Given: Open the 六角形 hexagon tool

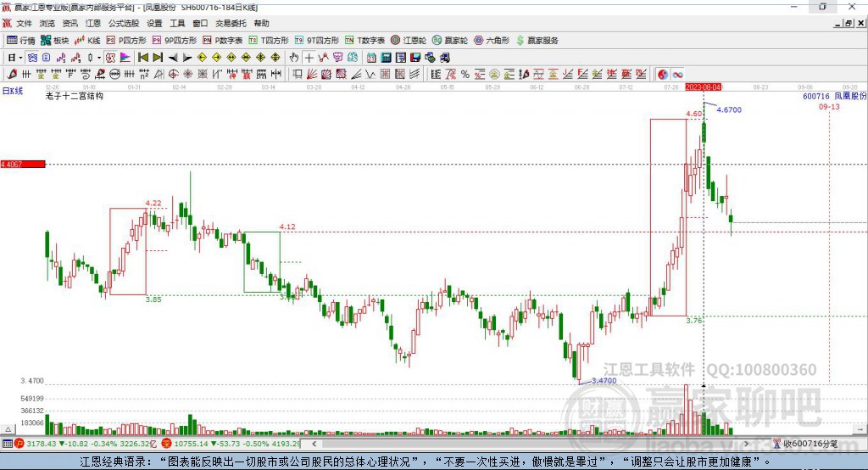Looking at the screenshot, I should [x=492, y=41].
